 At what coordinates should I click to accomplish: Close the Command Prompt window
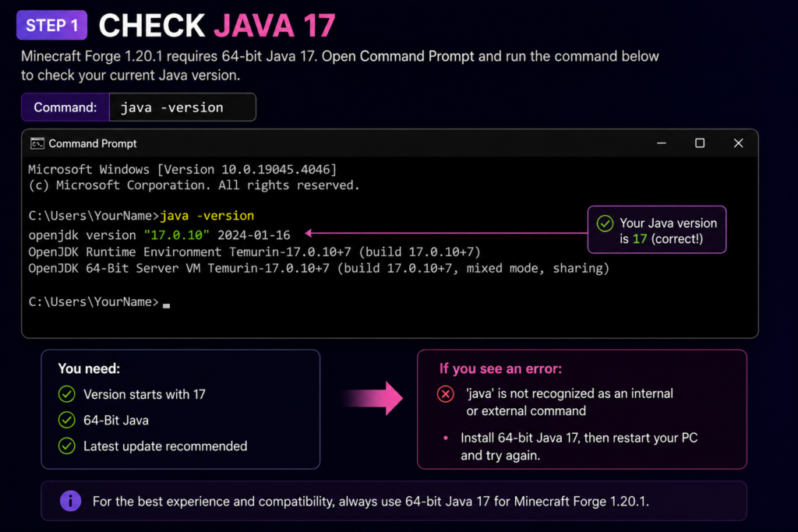(x=738, y=143)
